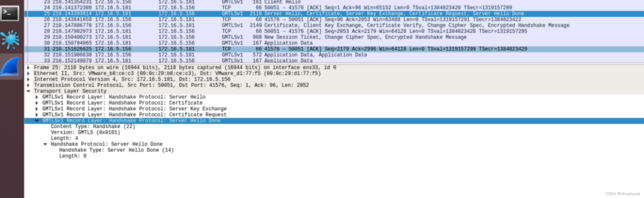Select packet 33 Application Data row

(x=334, y=60)
